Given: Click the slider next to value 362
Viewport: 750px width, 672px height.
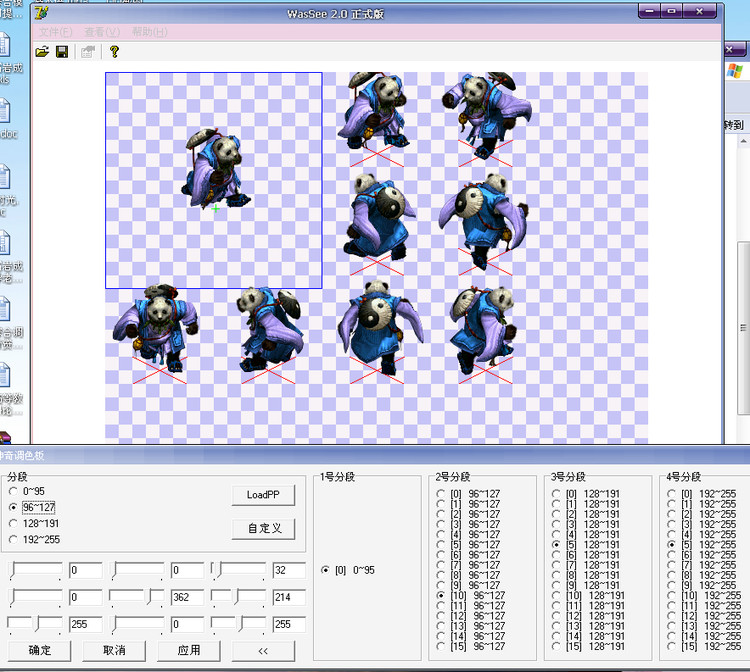Looking at the screenshot, I should point(137,597).
